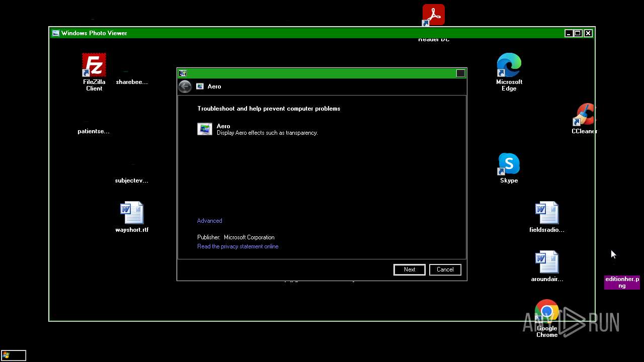Click Next in the Aero troubleshooter
Image resolution: width=644 pixels, height=362 pixels.
coord(410,269)
